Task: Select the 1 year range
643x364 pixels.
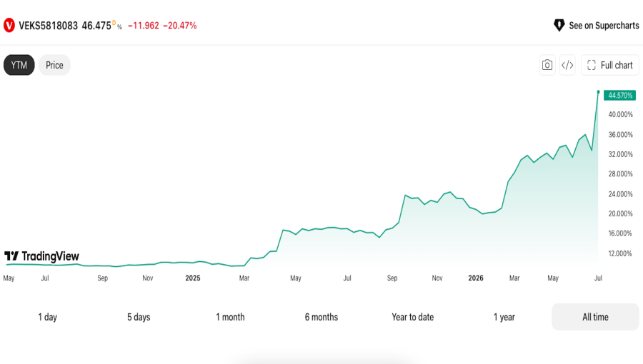Action: pos(504,317)
